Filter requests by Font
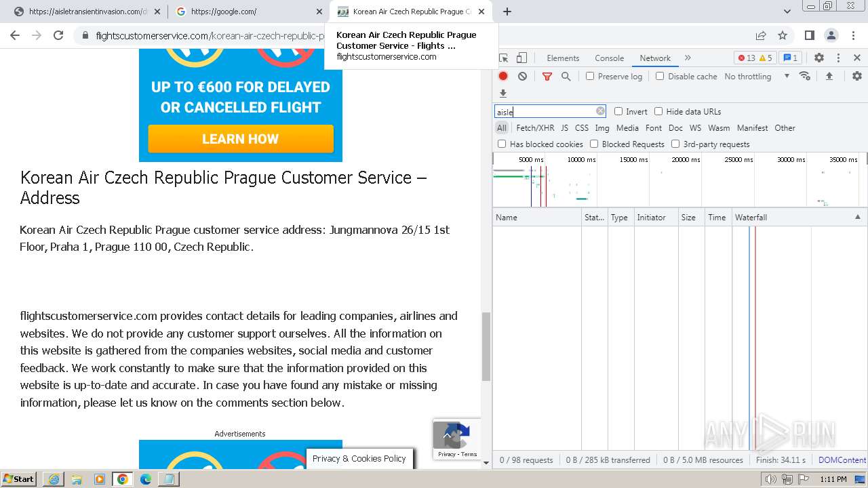The height and width of the screenshot is (488, 868). [x=654, y=127]
